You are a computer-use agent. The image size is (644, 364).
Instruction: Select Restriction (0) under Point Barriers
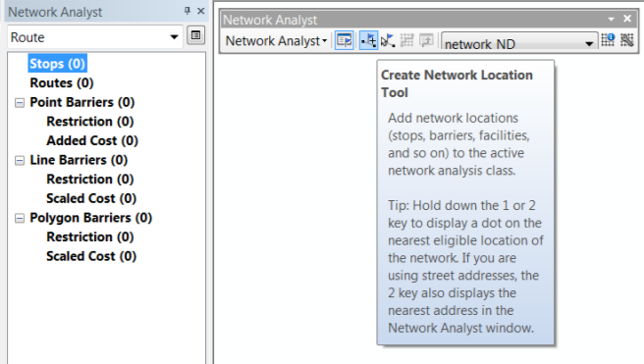tap(90, 122)
